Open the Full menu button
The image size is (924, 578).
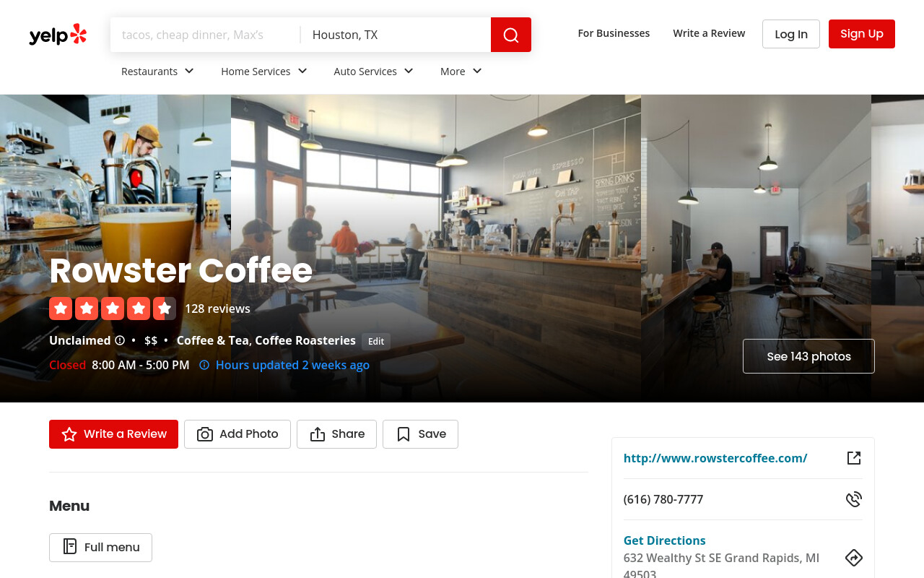coord(100,548)
